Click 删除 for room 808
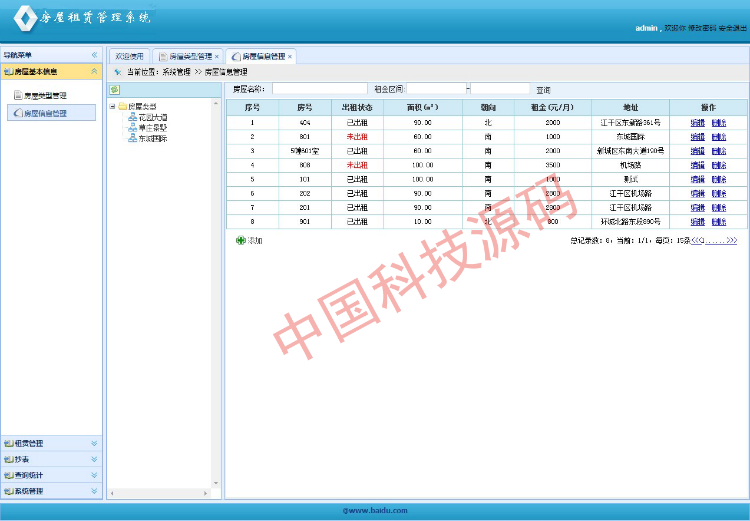This screenshot has height=521, width=750. (719, 165)
